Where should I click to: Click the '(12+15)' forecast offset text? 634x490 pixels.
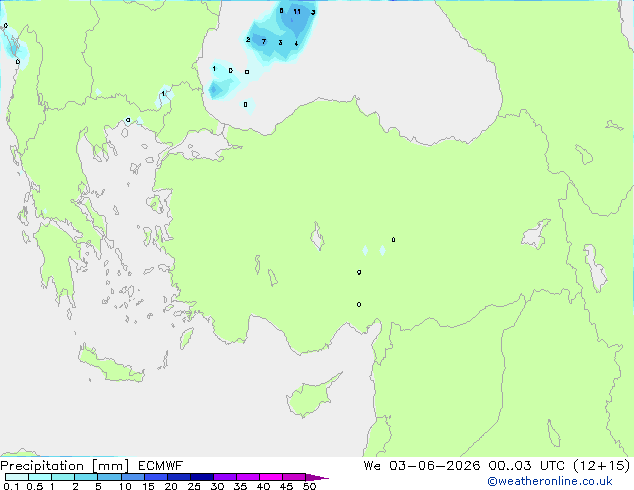pyautogui.click(x=602, y=466)
